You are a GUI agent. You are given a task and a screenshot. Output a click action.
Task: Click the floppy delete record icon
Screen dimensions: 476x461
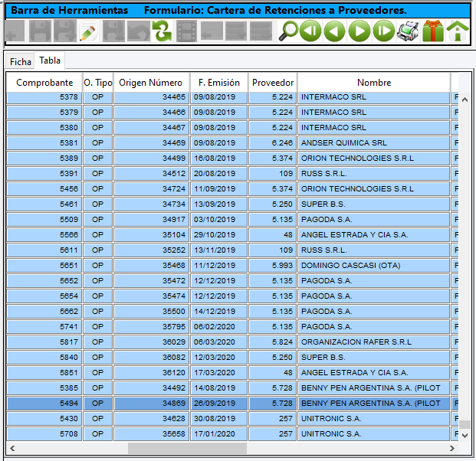pyautogui.click(x=113, y=31)
